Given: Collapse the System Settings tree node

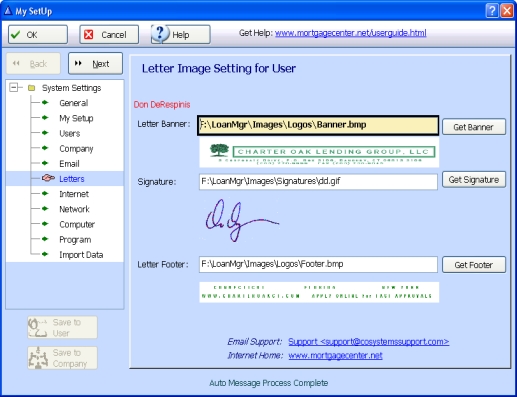Looking at the screenshot, I should (14, 88).
